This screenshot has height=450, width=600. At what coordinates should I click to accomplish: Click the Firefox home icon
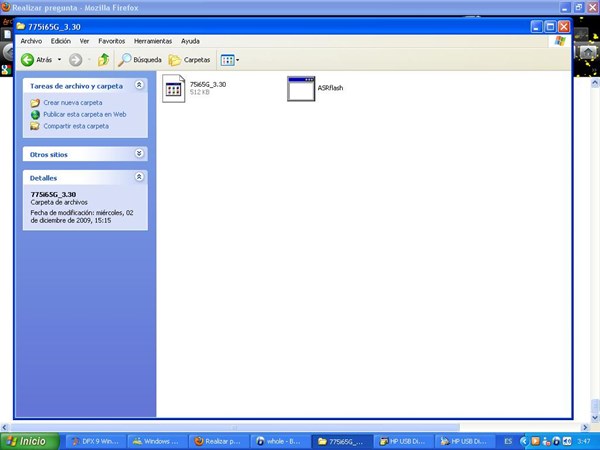[x=588, y=52]
